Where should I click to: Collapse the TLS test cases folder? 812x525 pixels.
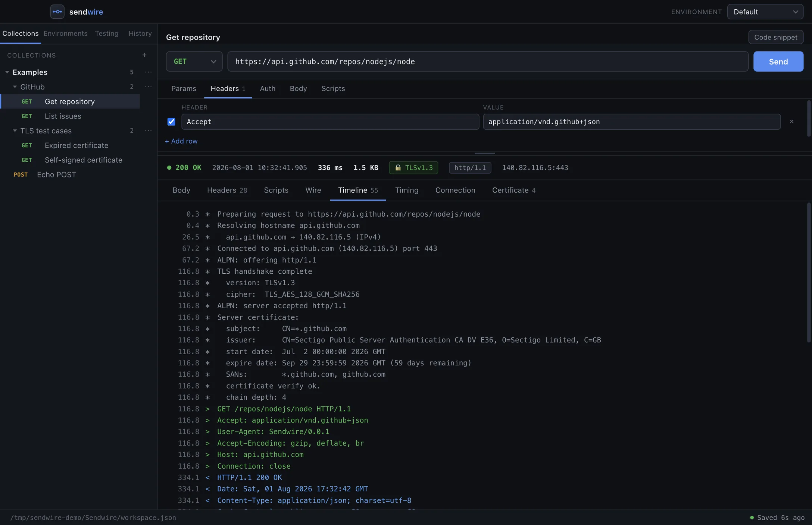(15, 131)
